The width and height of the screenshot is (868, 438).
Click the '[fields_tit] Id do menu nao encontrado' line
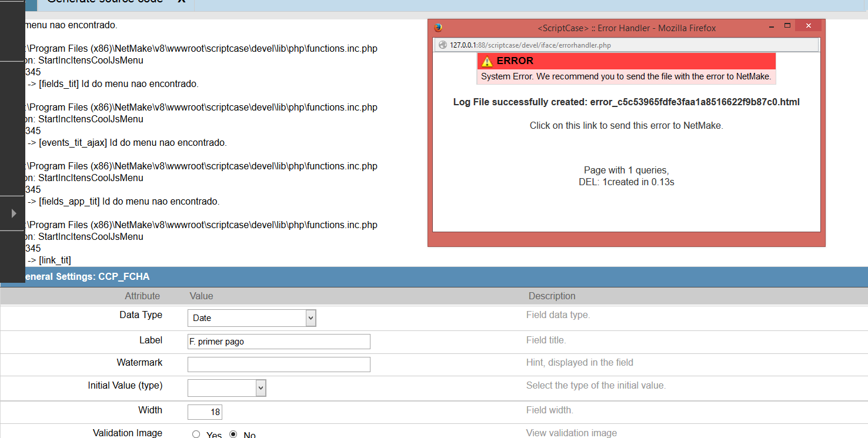(x=113, y=84)
